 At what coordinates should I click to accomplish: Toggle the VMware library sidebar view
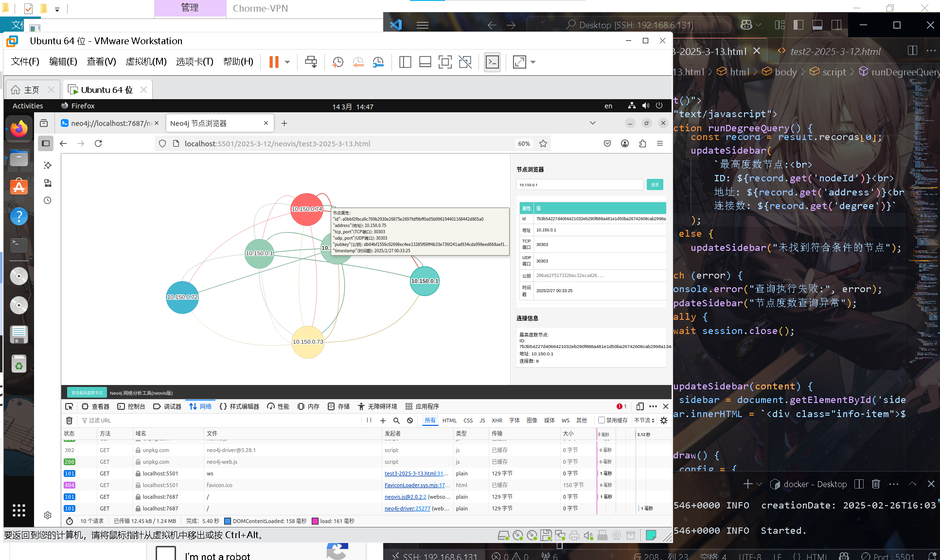[x=405, y=62]
